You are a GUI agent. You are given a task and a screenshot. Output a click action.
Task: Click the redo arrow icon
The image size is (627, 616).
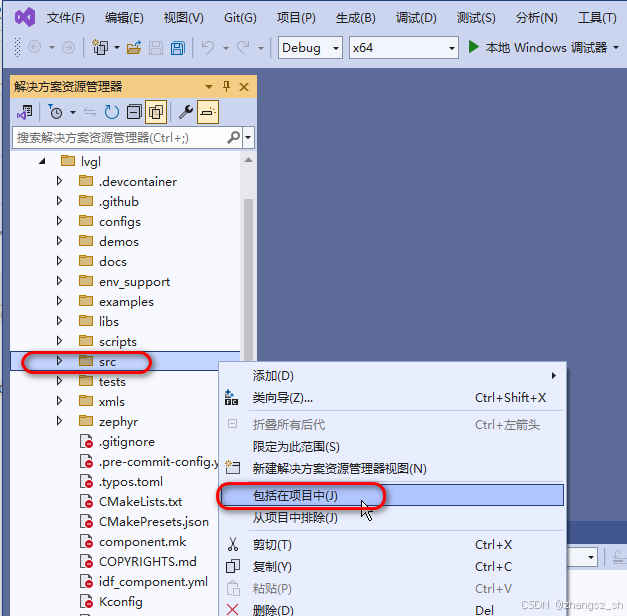coord(243,48)
